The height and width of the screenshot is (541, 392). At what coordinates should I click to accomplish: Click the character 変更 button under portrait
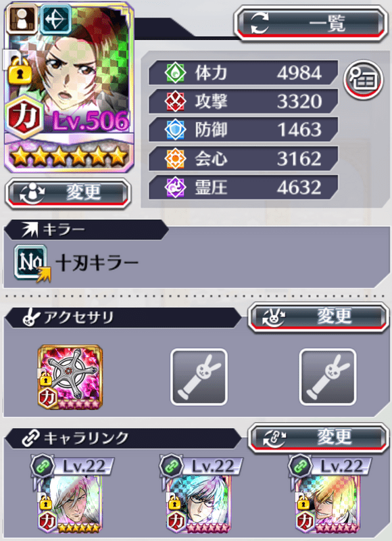(68, 193)
